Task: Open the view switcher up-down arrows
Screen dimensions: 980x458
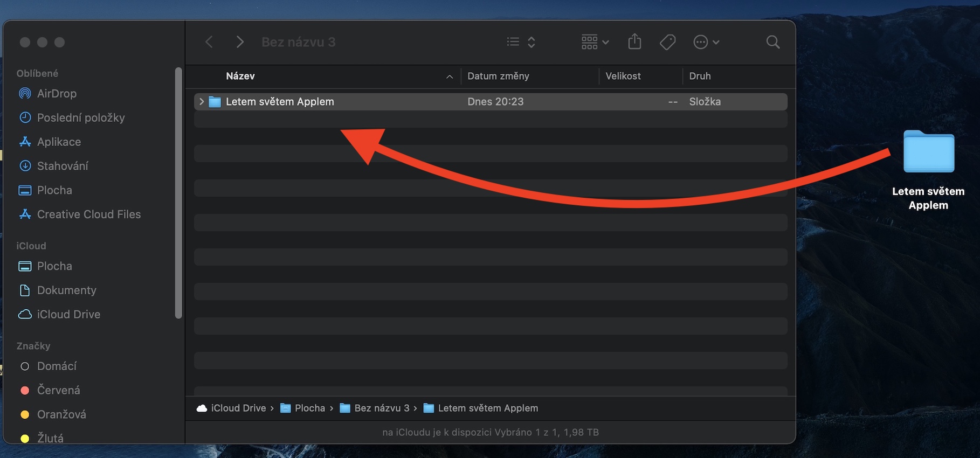Action: [x=532, y=42]
